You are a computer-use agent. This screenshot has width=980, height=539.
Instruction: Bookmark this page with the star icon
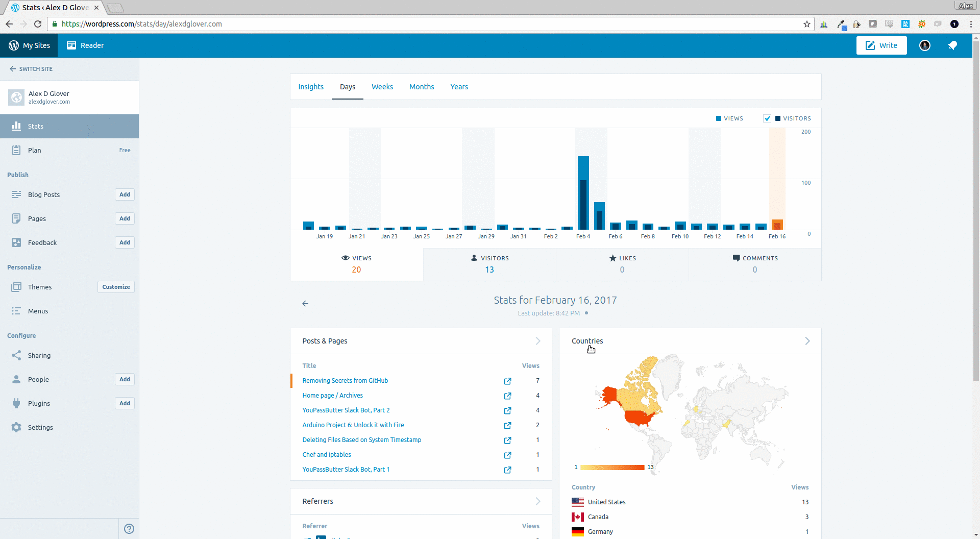point(806,24)
